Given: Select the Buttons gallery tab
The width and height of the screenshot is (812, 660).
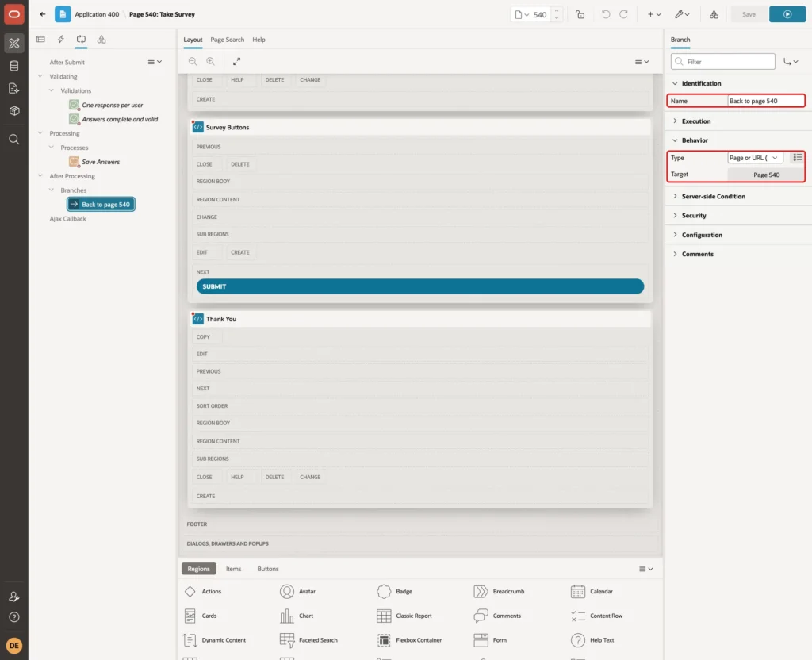Looking at the screenshot, I should 268,569.
